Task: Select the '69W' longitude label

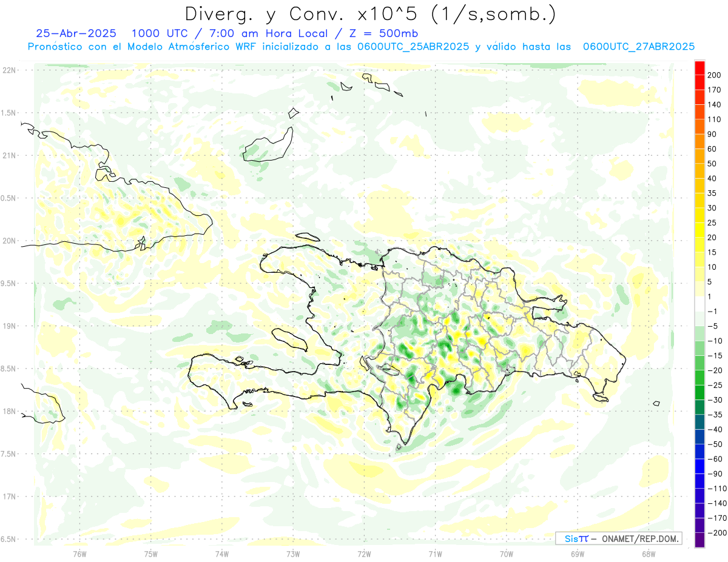Action: tap(578, 554)
